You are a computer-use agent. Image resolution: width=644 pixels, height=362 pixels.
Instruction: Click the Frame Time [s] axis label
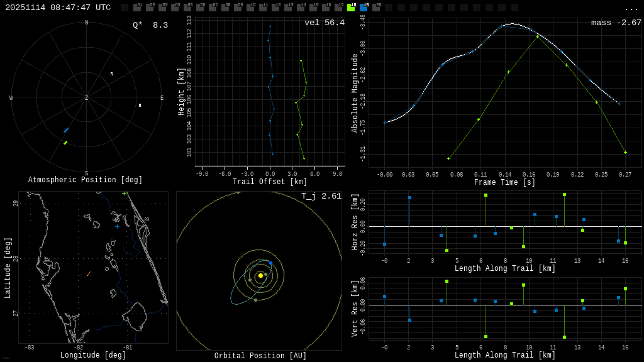[x=505, y=182]
